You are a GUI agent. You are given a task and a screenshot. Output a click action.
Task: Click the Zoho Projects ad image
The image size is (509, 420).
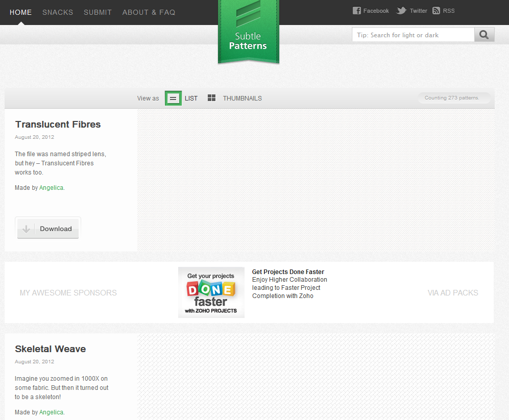pos(211,292)
